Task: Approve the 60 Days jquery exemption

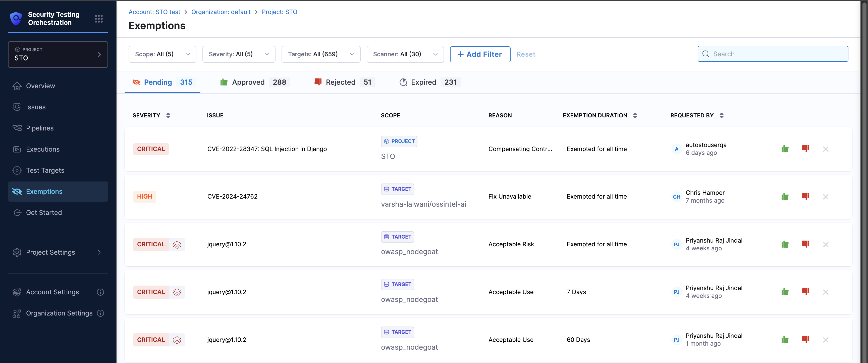Action: [785, 340]
